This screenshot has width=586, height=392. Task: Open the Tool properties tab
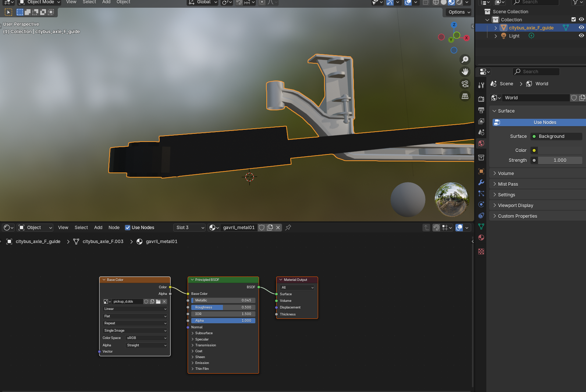(x=481, y=85)
